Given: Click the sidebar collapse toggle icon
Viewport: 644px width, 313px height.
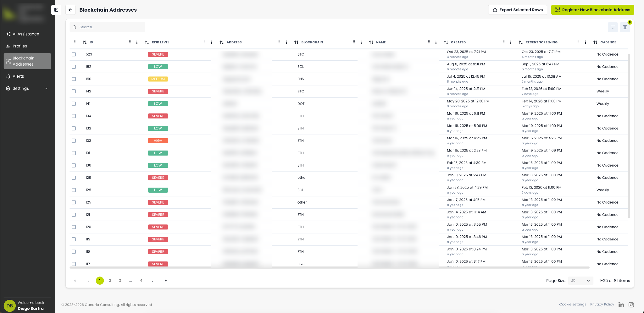Looking at the screenshot, I should click(x=56, y=10).
